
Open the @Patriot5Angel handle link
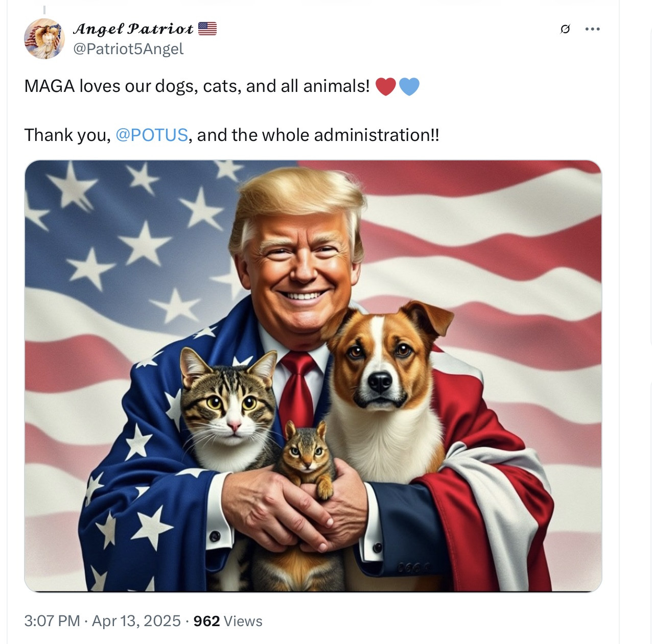128,49
